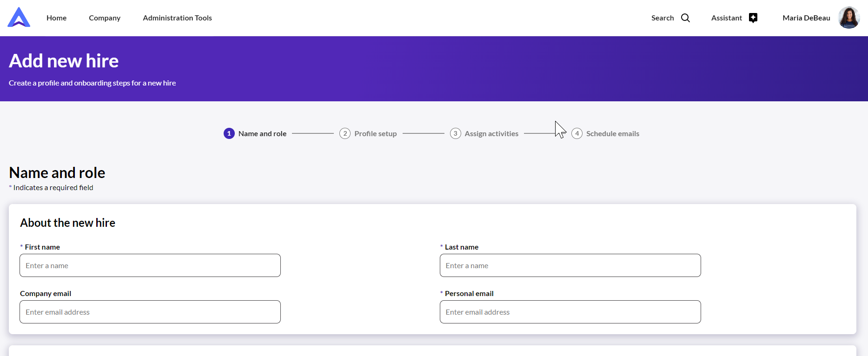Focus the First name input field

tap(150, 265)
